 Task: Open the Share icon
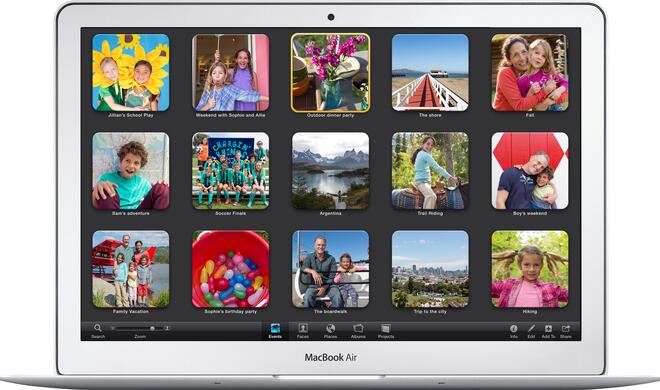point(566,329)
